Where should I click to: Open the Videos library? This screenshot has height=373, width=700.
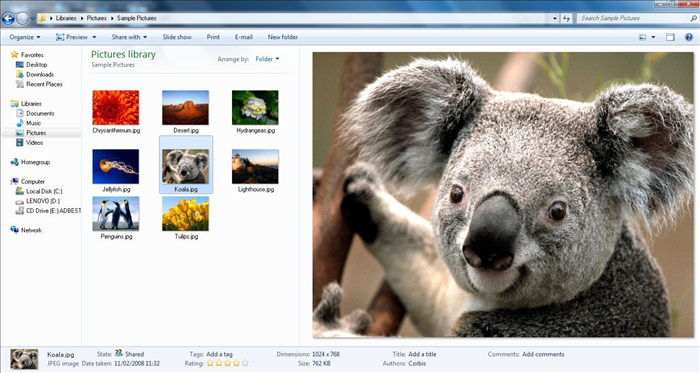[29, 143]
